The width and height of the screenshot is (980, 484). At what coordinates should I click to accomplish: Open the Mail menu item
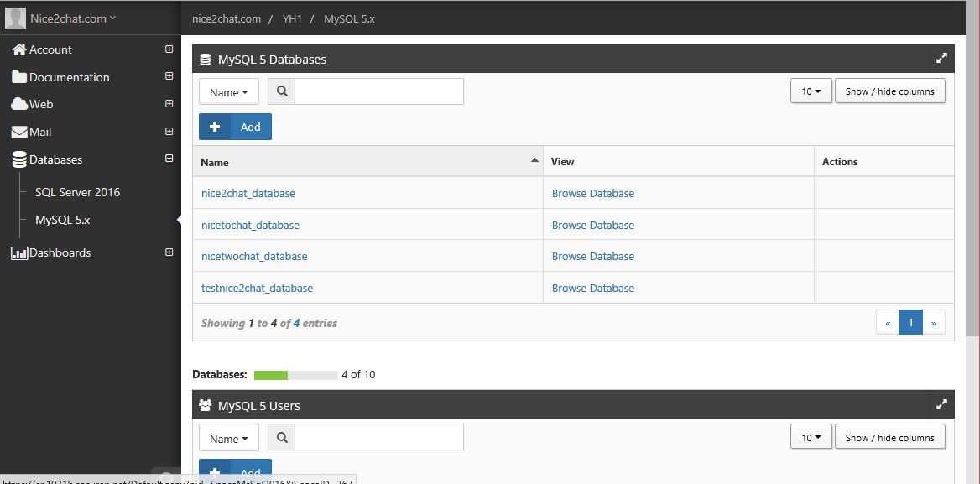[40, 132]
